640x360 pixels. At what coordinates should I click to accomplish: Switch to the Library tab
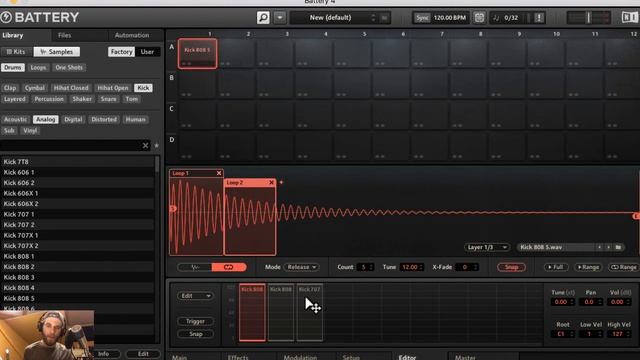13,35
